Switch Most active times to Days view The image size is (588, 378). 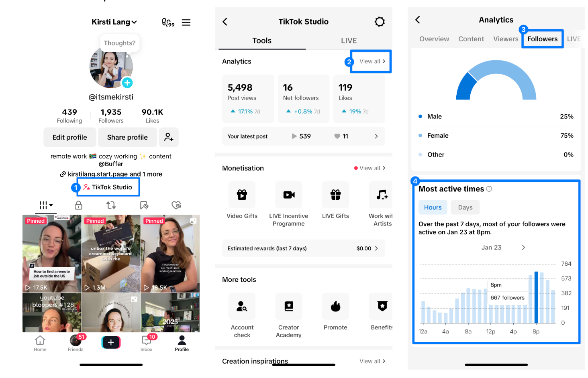(465, 207)
